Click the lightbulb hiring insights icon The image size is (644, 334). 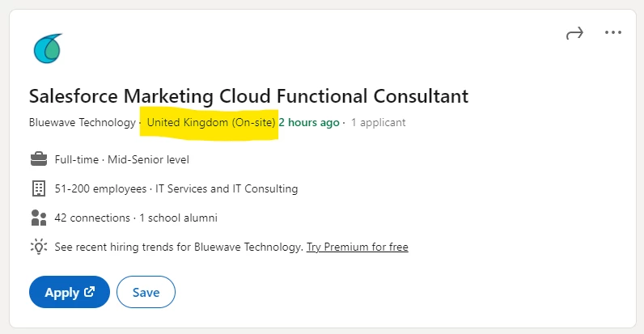(x=39, y=247)
